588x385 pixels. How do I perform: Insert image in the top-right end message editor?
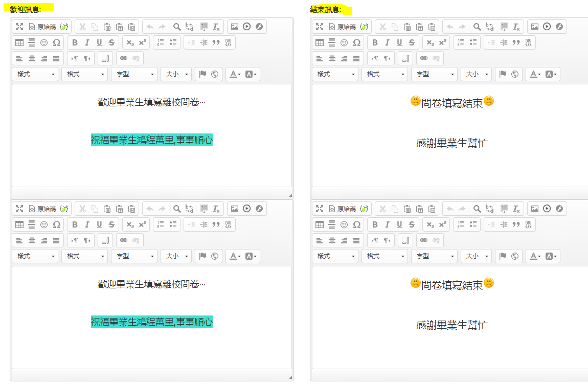click(535, 27)
